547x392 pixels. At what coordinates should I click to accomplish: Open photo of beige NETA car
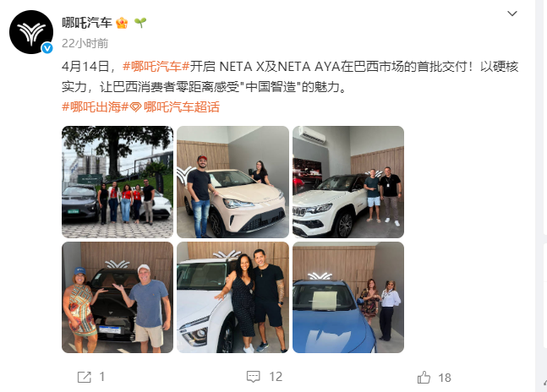233,182
